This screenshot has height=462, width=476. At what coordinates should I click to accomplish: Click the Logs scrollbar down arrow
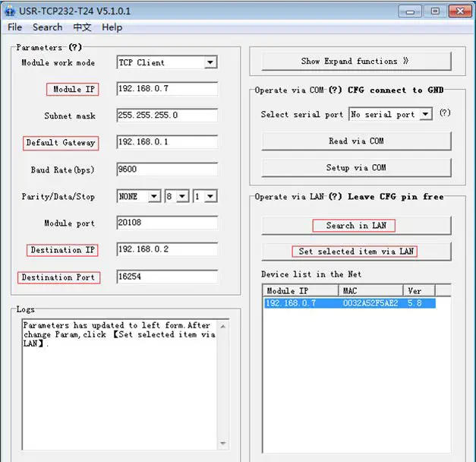coord(223,443)
